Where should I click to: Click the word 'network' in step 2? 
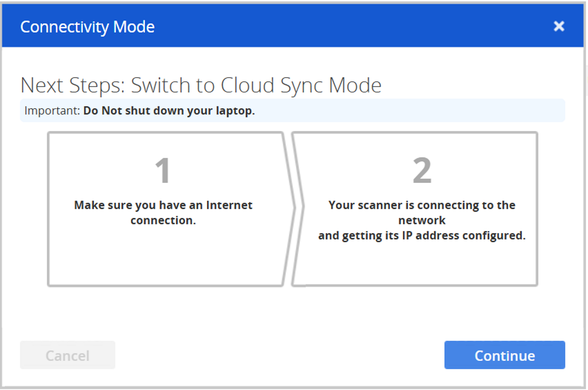point(422,220)
